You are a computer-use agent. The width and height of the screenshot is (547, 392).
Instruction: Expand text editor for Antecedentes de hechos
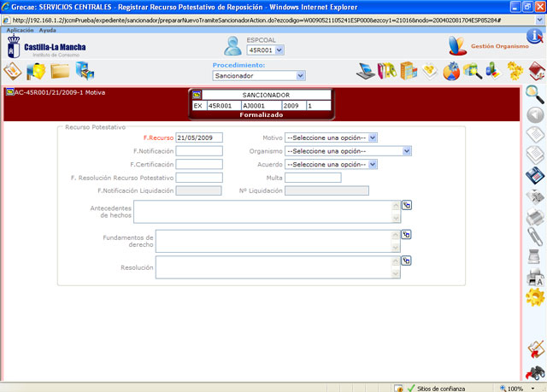pos(407,205)
